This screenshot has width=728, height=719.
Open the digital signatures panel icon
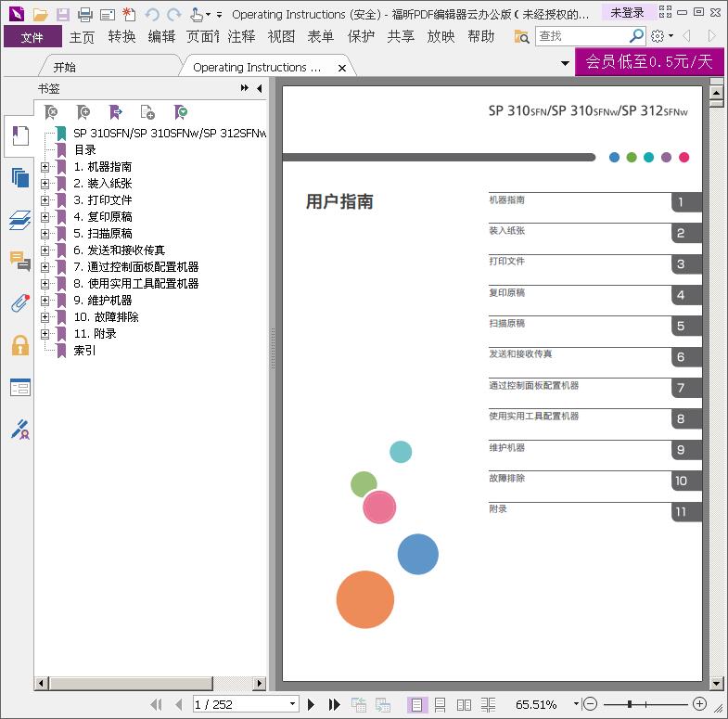pyautogui.click(x=20, y=430)
